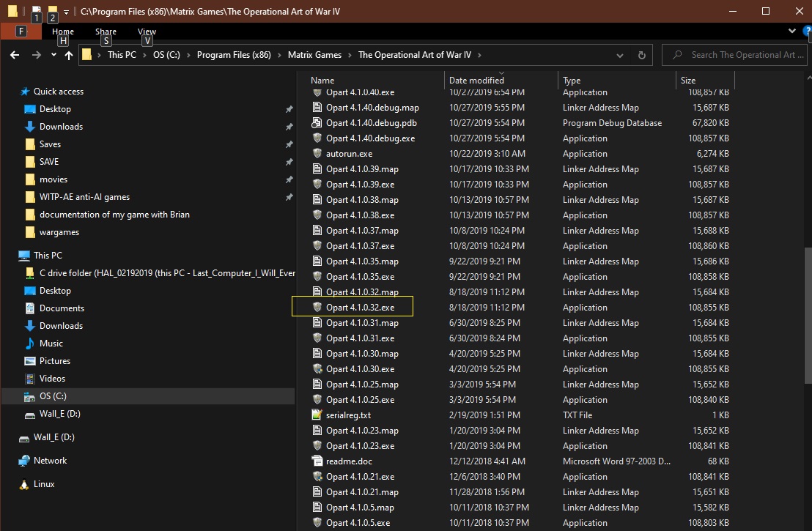The image size is (812, 531).
Task: Open the View ribbon tab
Action: [x=147, y=31]
